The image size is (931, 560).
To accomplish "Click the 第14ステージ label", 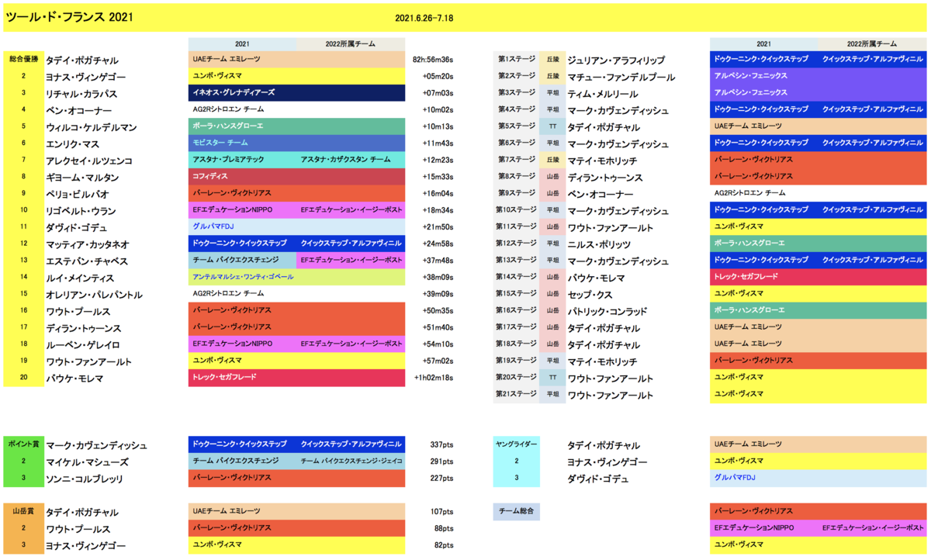I will (516, 277).
